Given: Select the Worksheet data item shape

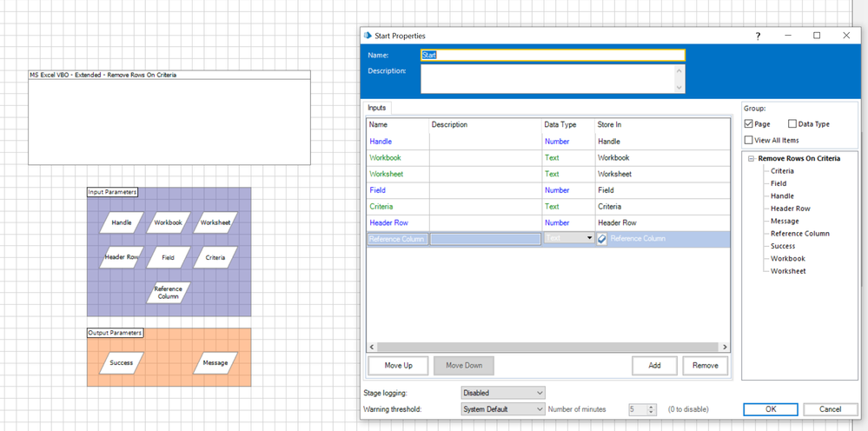Looking at the screenshot, I should click(x=215, y=222).
